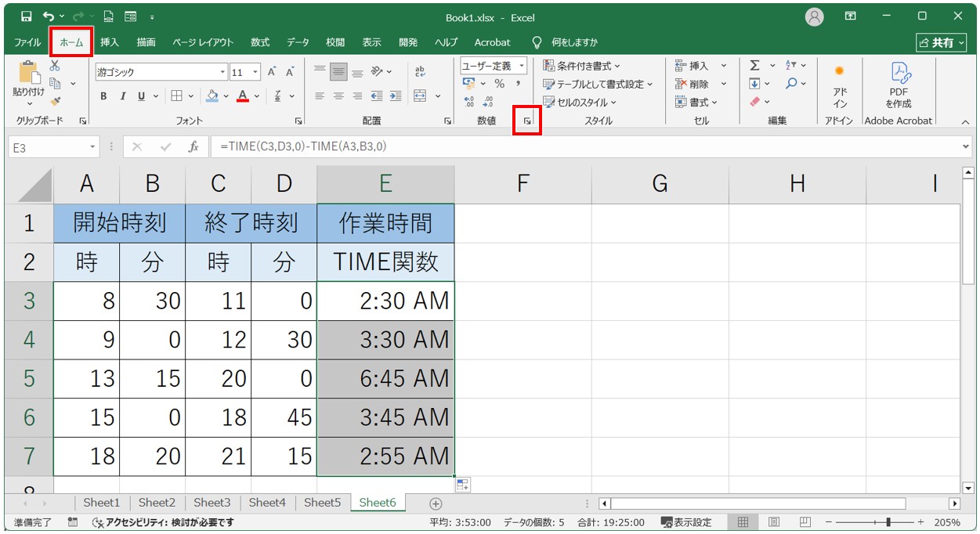Open 条件付き書式 dropdown
The width and height of the screenshot is (980, 534).
[x=581, y=66]
